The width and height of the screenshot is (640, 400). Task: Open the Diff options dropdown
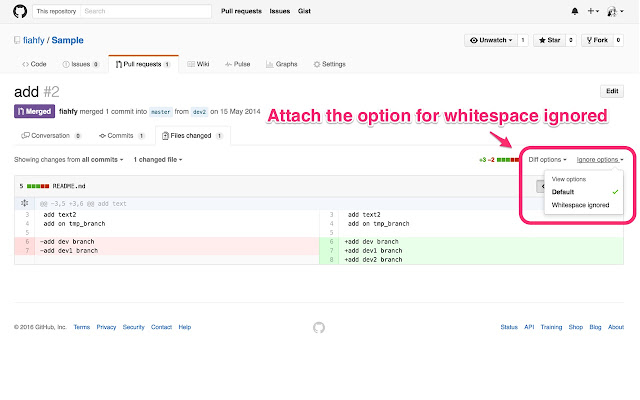pyautogui.click(x=547, y=160)
